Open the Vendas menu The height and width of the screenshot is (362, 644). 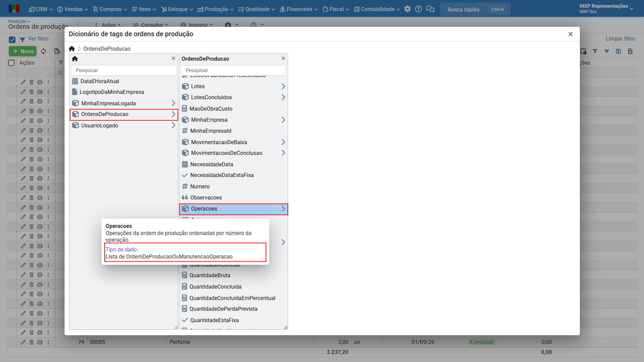[72, 9]
